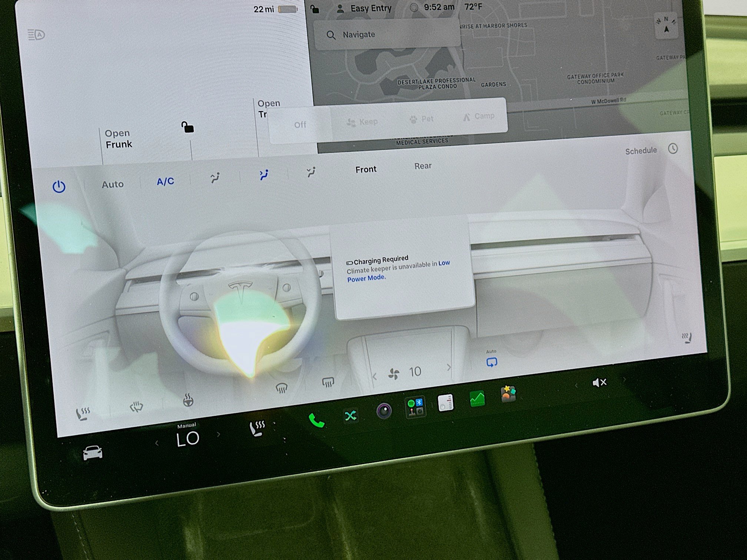The height and width of the screenshot is (560, 747).
Task: Tap the W McDowell Rd map label
Action: coord(609,101)
